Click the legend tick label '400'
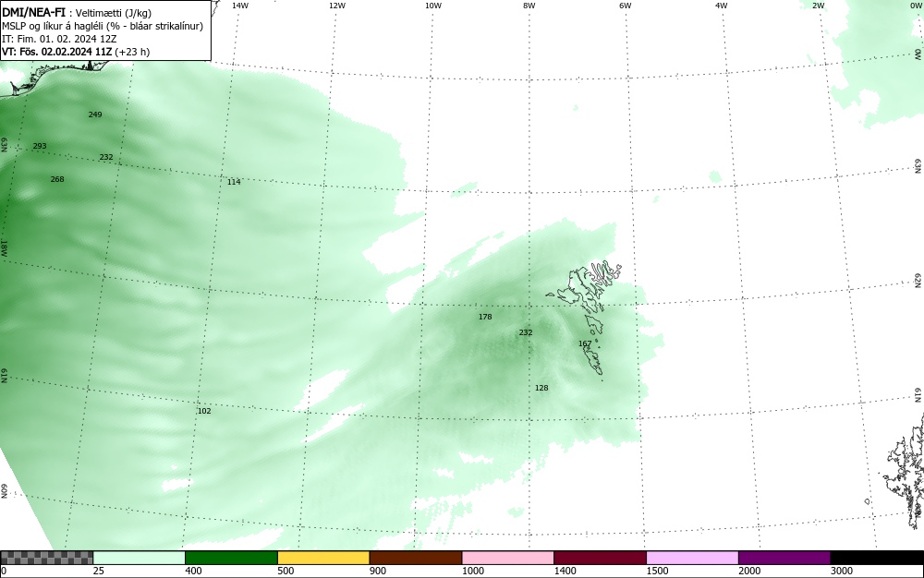Screen dimensions: 924x578 click(x=193, y=571)
